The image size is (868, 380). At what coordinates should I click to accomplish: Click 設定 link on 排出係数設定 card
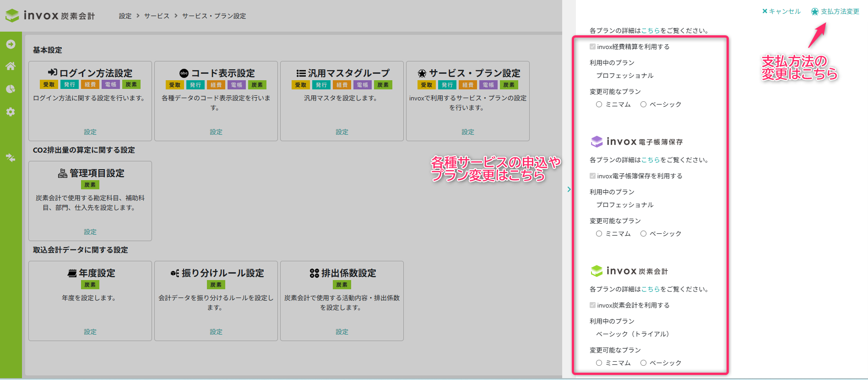342,332
